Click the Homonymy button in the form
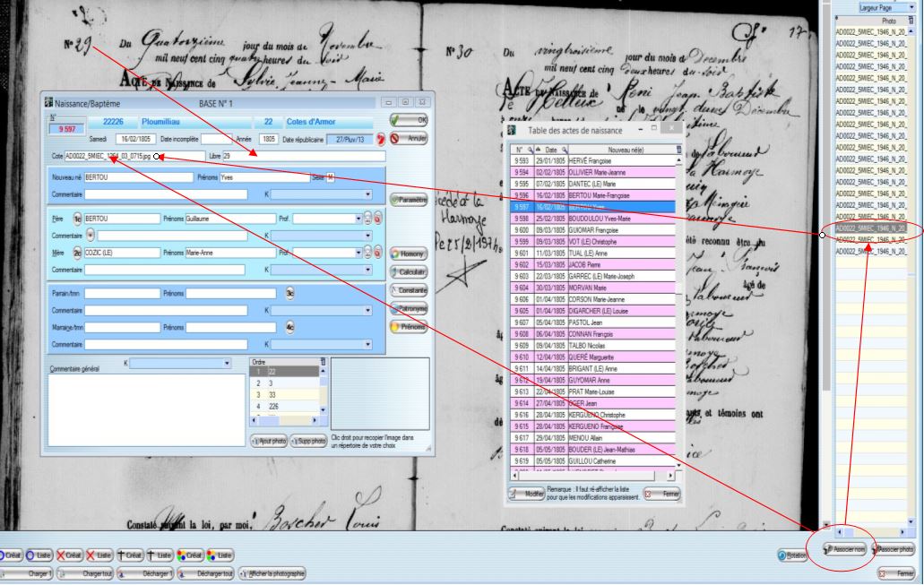The width and height of the screenshot is (924, 585). [408, 254]
